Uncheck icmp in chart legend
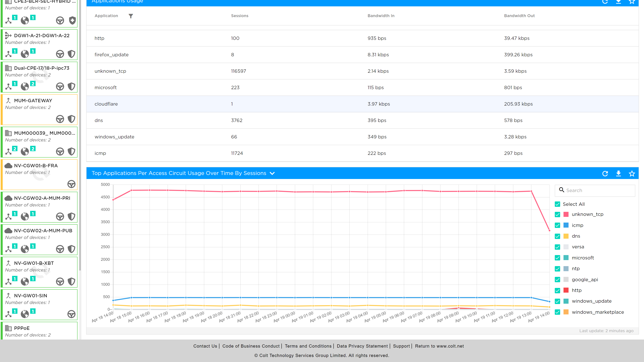Viewport: 644px width, 362px height. coord(557,225)
